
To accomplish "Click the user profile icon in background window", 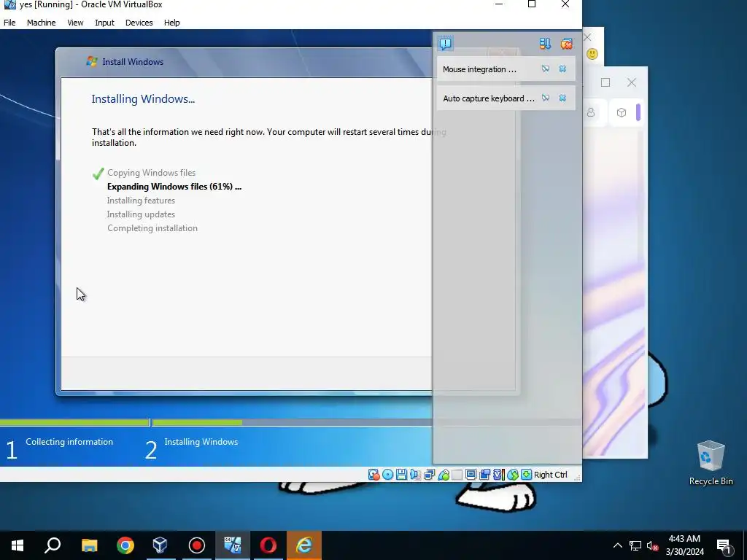I will 591,112.
